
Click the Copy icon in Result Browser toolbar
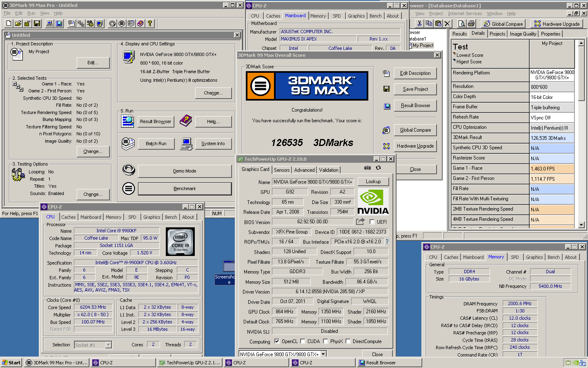[428, 23]
